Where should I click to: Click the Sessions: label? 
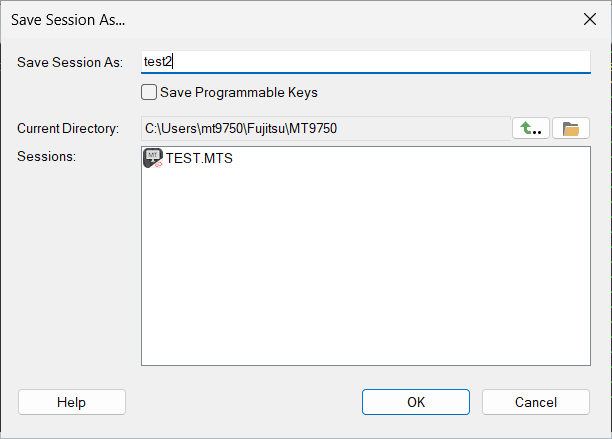(x=46, y=156)
